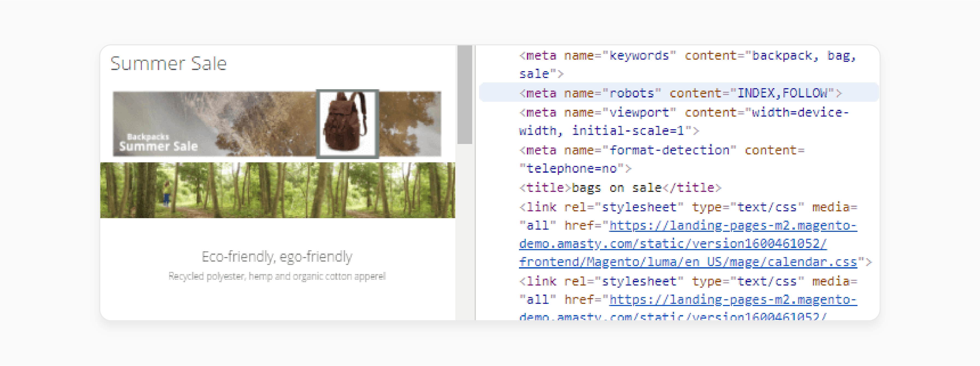Select the highlighted meta robots line
Viewport: 980px width, 366px height.
pyautogui.click(x=679, y=93)
